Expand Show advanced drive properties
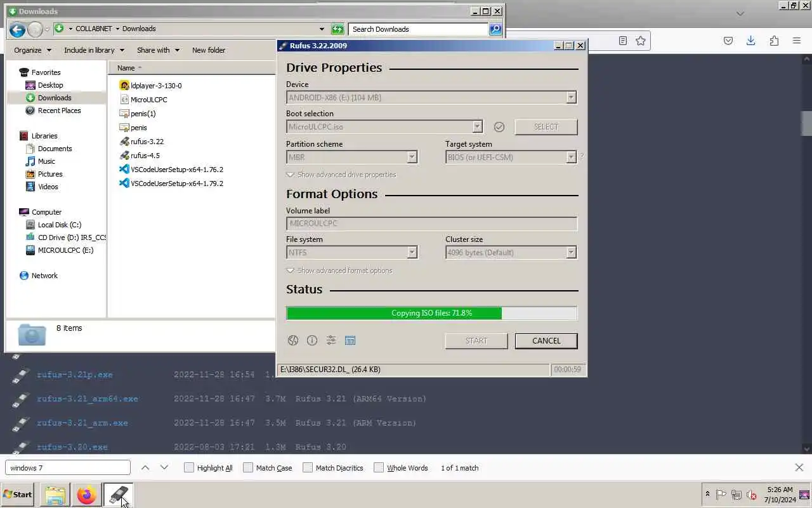 [341, 175]
